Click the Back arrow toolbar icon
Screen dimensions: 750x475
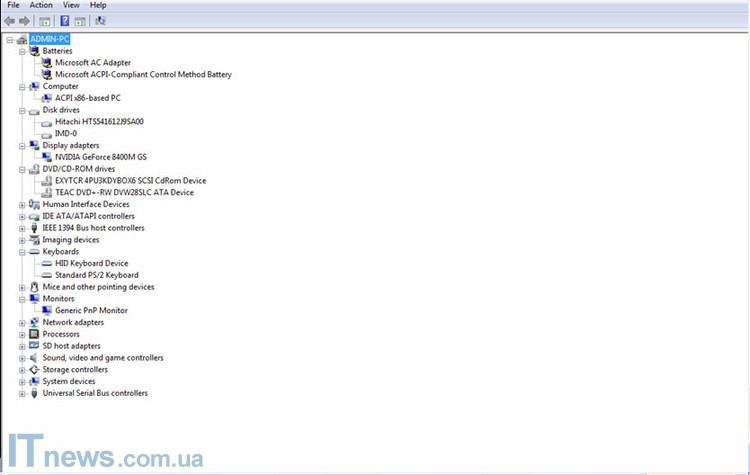[x=10, y=20]
